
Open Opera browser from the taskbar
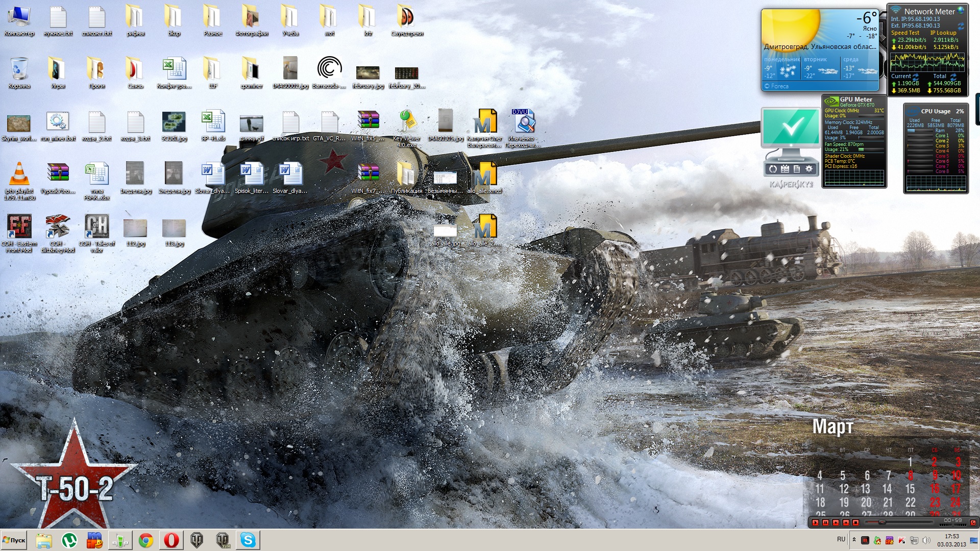tap(171, 540)
